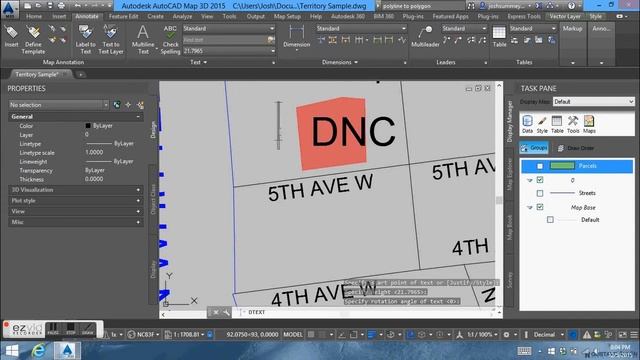Open the Maps icon in Task Pane
Image resolution: width=640 pixels, height=360 pixels.
click(x=589, y=124)
